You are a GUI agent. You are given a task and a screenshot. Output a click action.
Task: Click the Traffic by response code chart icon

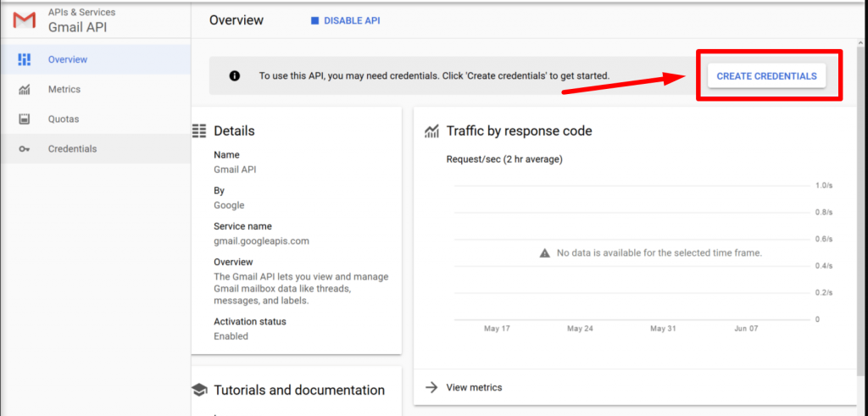[x=431, y=130]
